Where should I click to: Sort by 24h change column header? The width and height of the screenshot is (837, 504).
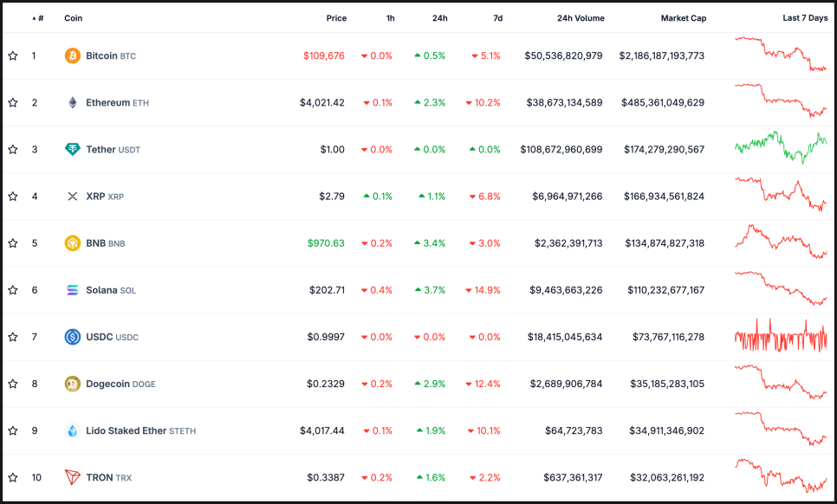(x=440, y=18)
